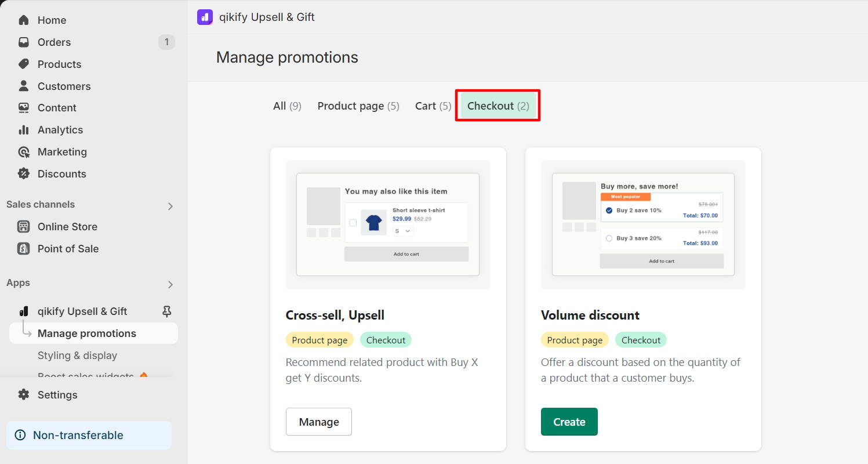Click the Discounts badge icon
The width and height of the screenshot is (868, 464).
click(x=24, y=173)
